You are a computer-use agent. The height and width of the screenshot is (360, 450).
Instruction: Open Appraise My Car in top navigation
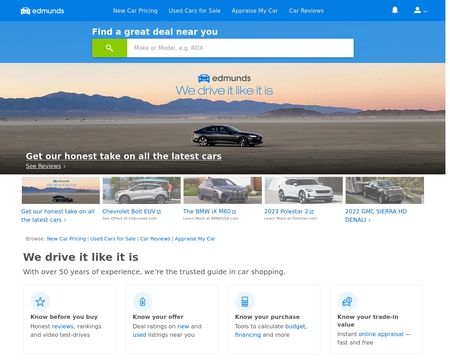tap(255, 11)
